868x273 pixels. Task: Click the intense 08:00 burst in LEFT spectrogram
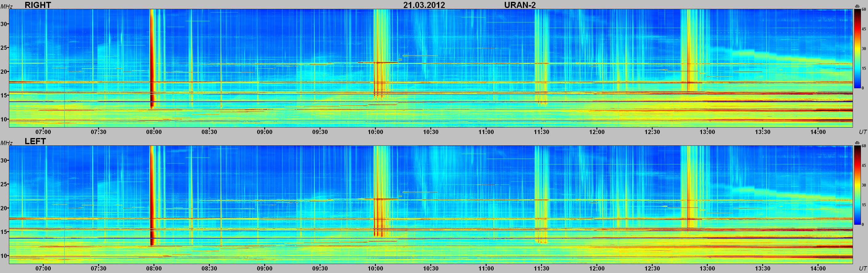pos(152,197)
